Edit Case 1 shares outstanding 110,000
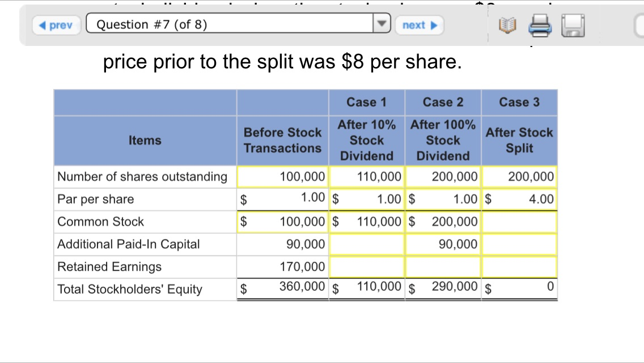Screen dimensions: 644x363 367,177
